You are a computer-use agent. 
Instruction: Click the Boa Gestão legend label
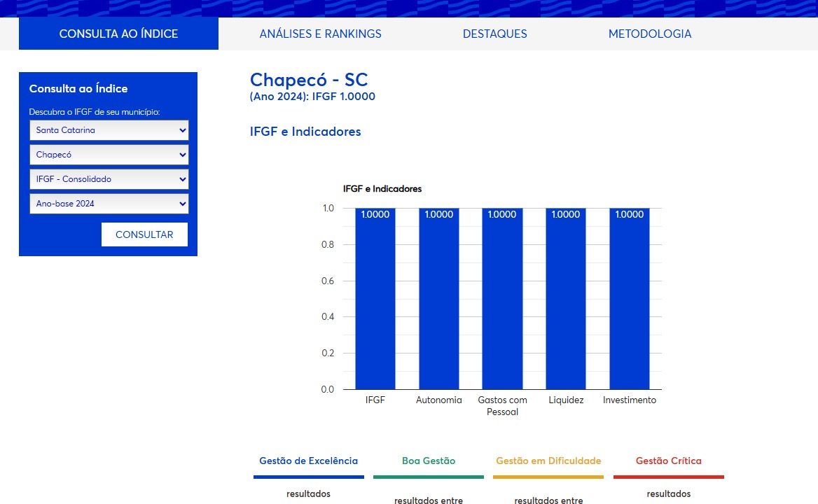point(429,461)
